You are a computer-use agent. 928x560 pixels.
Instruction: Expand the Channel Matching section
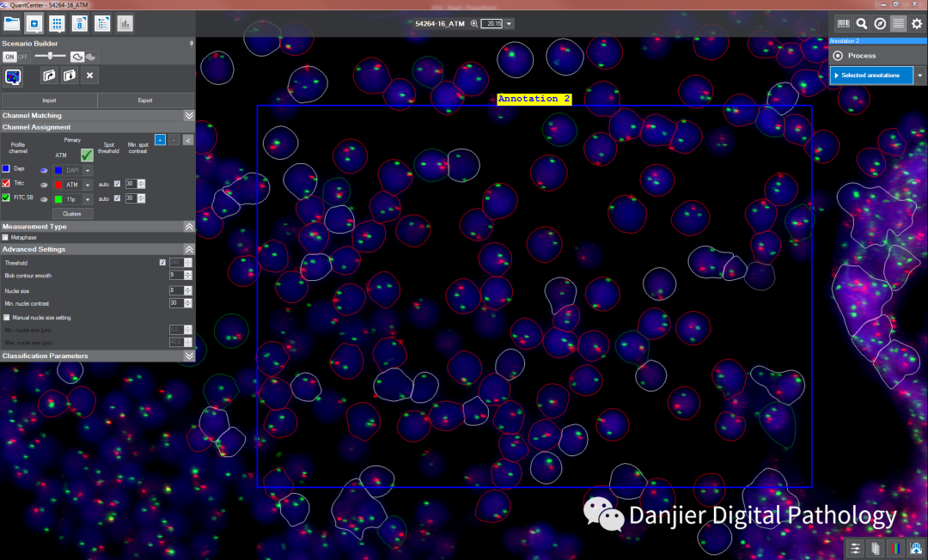click(189, 115)
